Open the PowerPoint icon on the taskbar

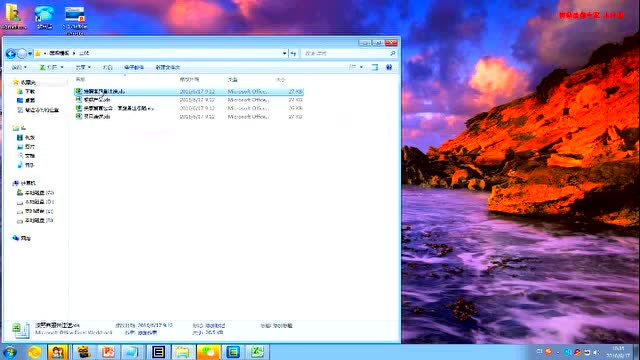pos(109,352)
